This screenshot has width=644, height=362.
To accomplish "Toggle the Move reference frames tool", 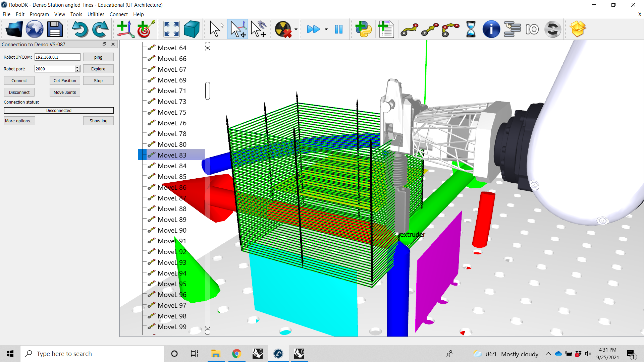I will (x=238, y=29).
